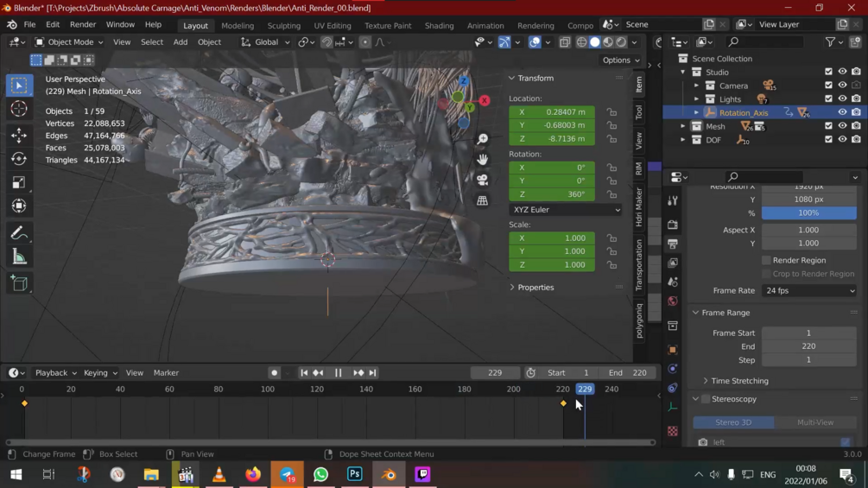Hide the Lights collection in viewport
Image resolution: width=868 pixels, height=488 pixels.
842,99
